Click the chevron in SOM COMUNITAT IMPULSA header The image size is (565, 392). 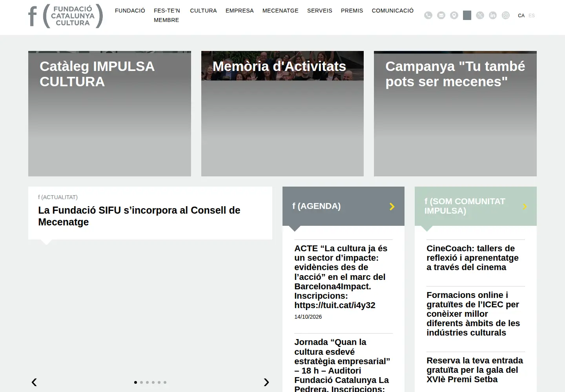point(525,207)
